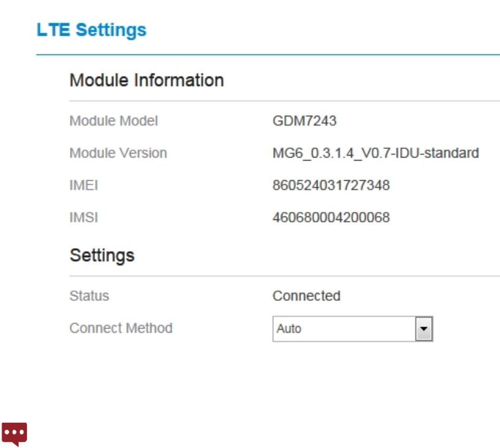This screenshot has width=500, height=448.
Task: Click the Module Model label
Action: click(x=113, y=121)
